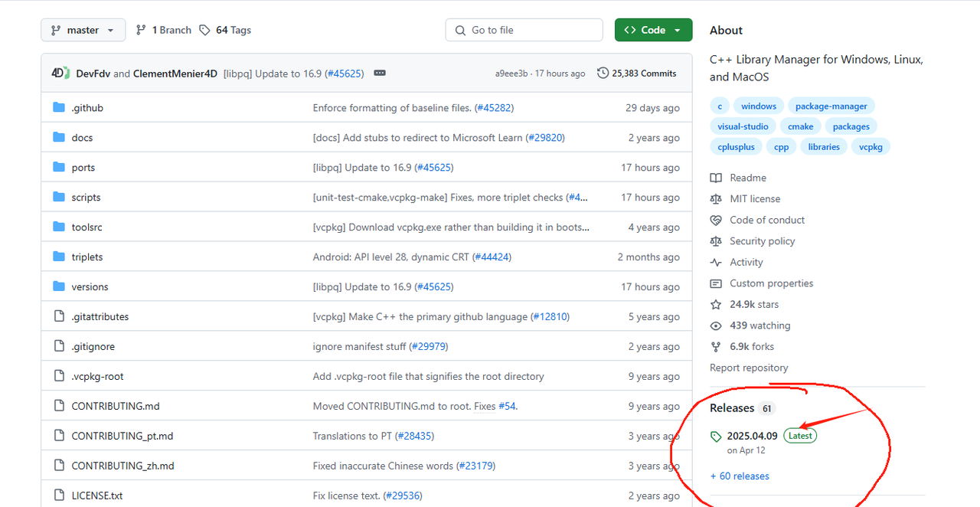The height and width of the screenshot is (507, 980).
Task: Click the branch icon beside 1 Branch
Action: (x=141, y=30)
